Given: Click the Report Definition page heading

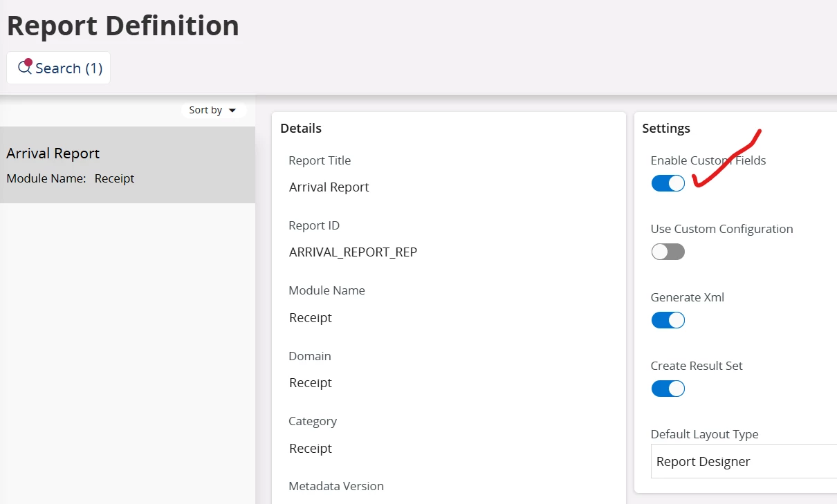Looking at the screenshot, I should pos(123,26).
